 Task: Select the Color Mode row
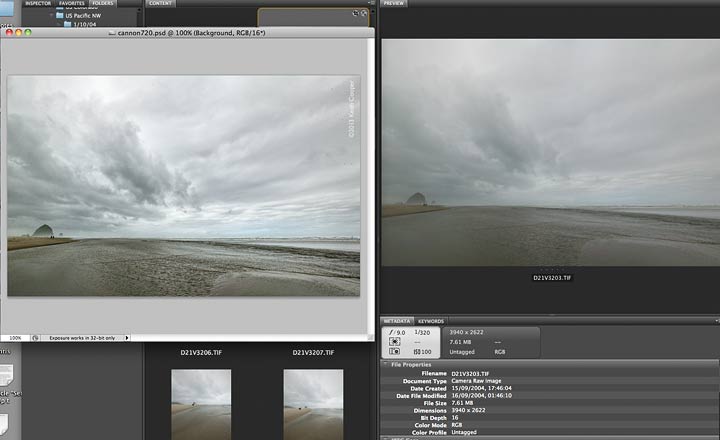[x=550, y=425]
